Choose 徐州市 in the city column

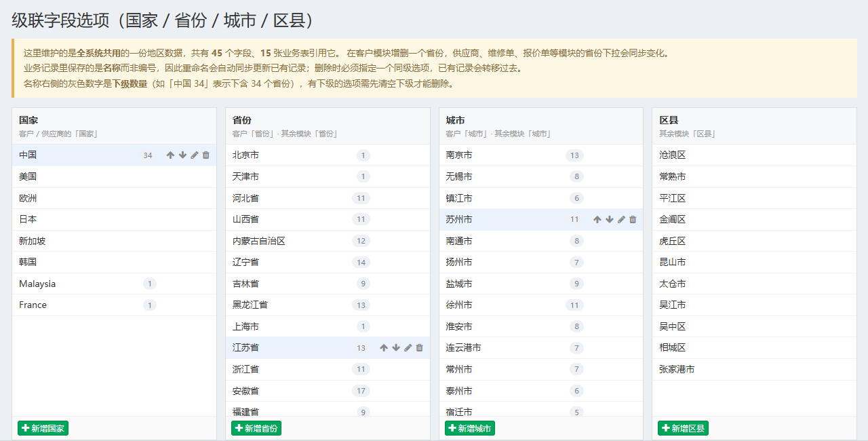click(541, 305)
